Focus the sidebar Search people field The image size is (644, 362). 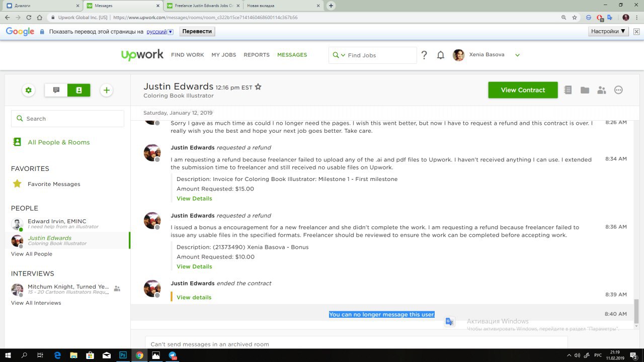[x=67, y=119]
